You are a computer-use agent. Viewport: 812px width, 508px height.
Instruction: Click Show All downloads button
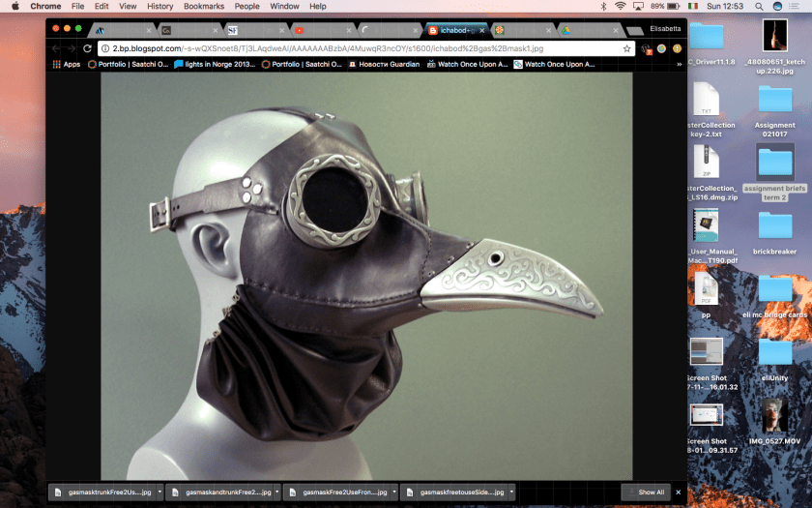[x=647, y=493]
